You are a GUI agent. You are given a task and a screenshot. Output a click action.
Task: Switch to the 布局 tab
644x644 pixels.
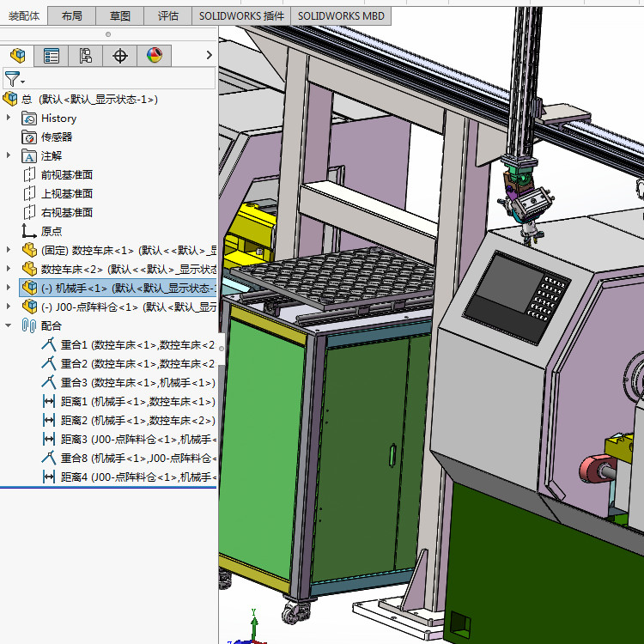(72, 16)
